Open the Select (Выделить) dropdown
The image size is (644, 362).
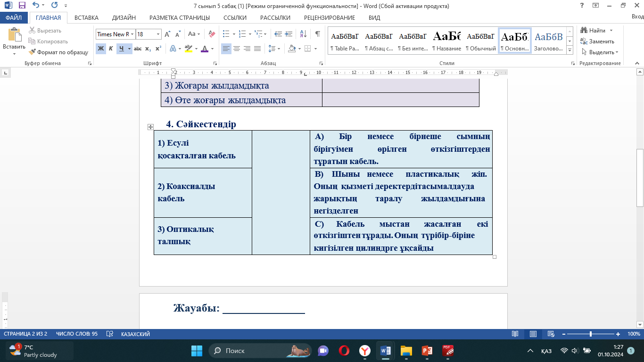[x=600, y=52]
